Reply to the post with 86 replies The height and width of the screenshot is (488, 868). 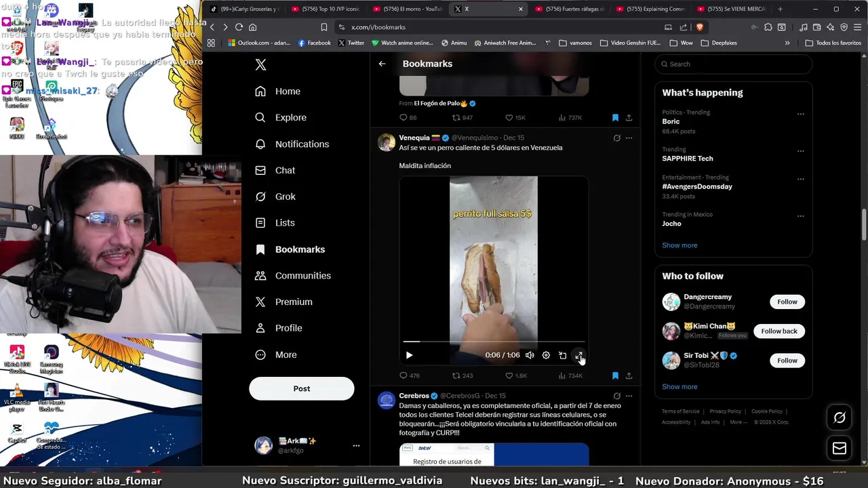408,118
